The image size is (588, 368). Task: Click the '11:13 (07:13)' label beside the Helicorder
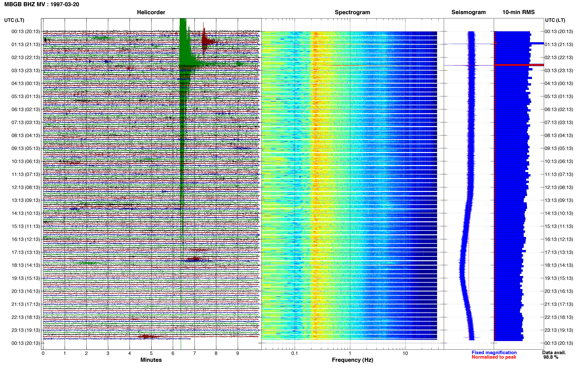26,174
